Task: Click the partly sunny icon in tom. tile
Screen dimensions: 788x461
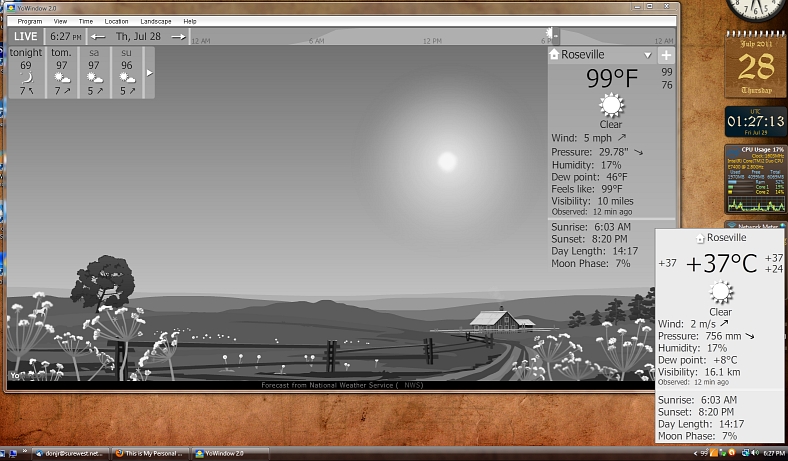Action: [x=62, y=78]
